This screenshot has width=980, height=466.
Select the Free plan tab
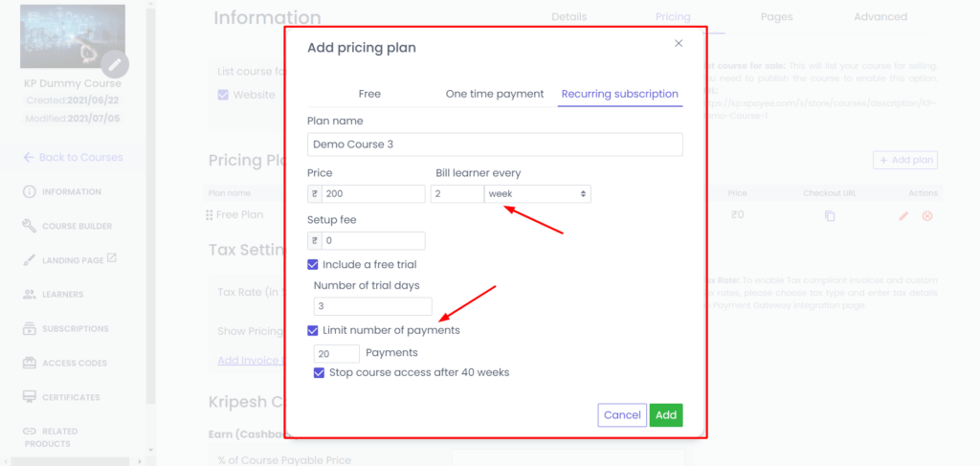coord(369,94)
